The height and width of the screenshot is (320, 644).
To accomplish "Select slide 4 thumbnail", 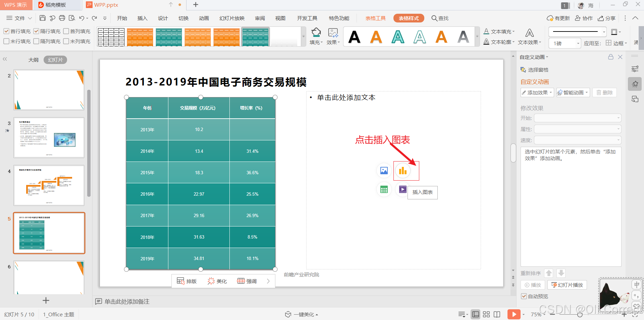I will (49, 185).
